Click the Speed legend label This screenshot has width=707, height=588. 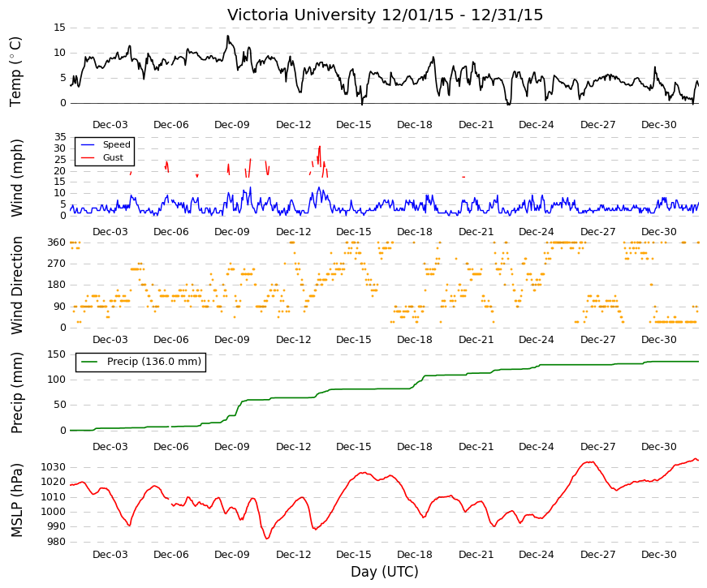(x=116, y=144)
